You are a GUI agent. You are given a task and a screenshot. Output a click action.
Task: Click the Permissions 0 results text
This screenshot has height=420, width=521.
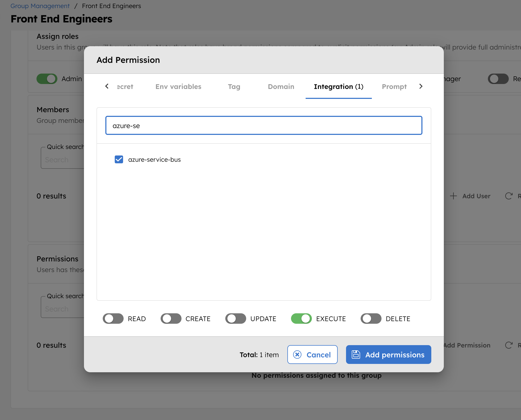tap(51, 345)
